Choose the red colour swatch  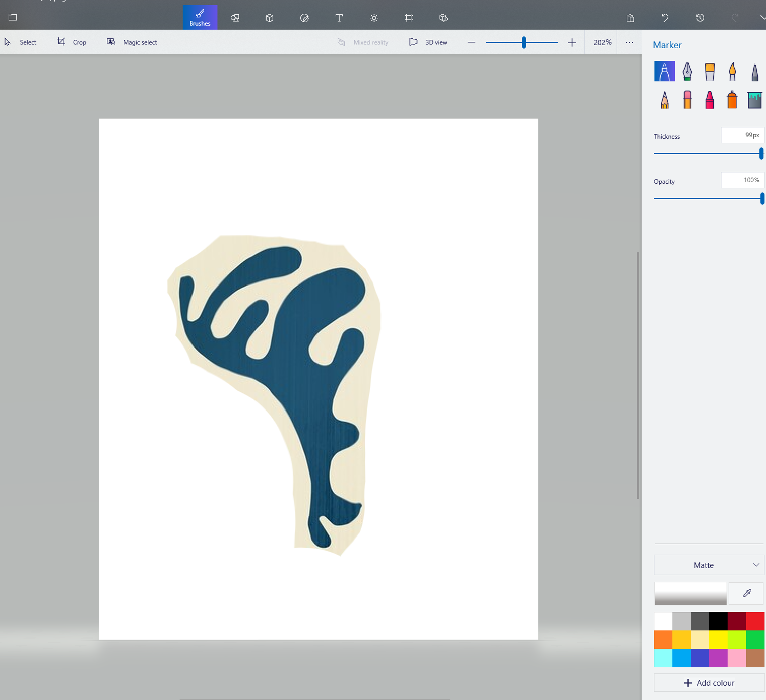(x=755, y=621)
